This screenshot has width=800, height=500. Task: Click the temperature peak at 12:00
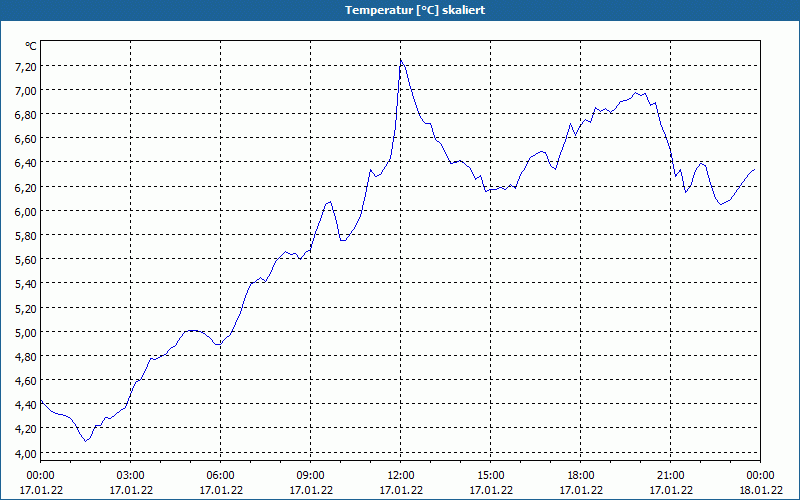pos(401,60)
